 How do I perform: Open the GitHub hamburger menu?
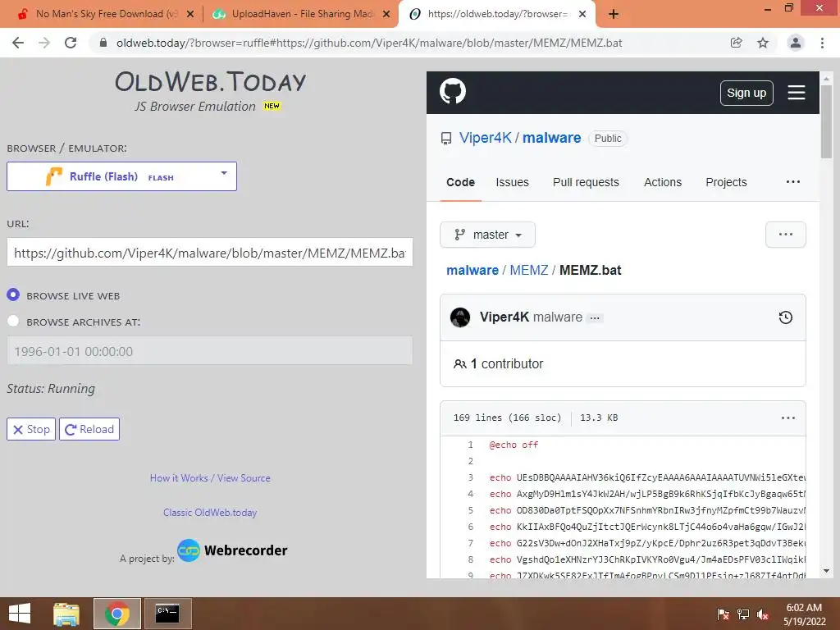click(x=796, y=92)
